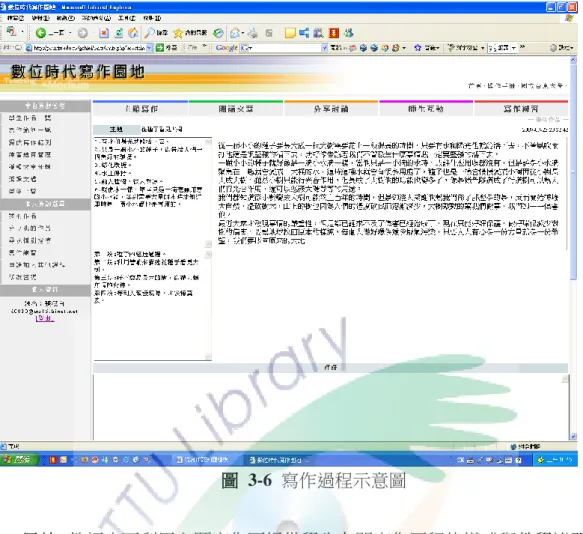Switch to the purple-topped 師生互動 tab
Viewport: 583px width, 534px height.
(426, 109)
